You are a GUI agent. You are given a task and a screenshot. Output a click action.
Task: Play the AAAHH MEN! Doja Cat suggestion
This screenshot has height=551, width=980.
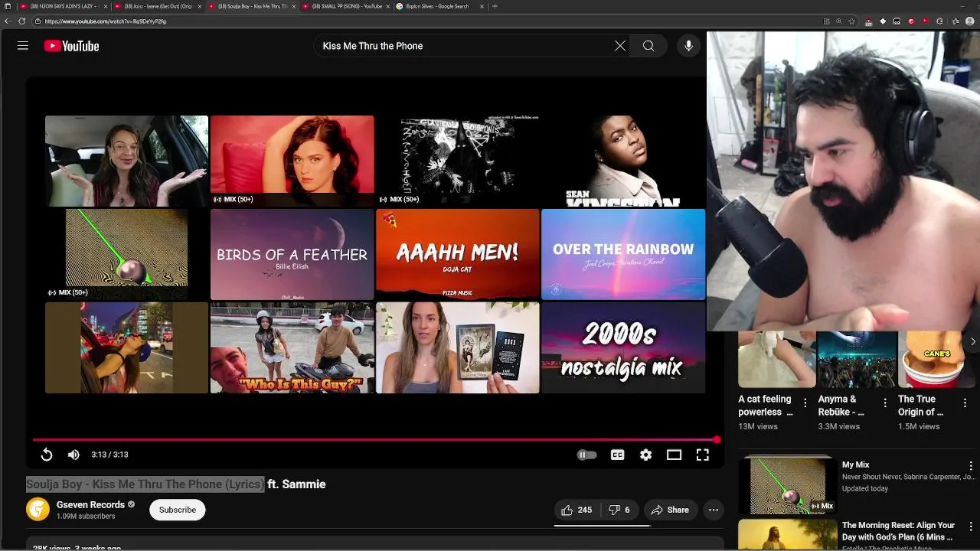click(458, 254)
